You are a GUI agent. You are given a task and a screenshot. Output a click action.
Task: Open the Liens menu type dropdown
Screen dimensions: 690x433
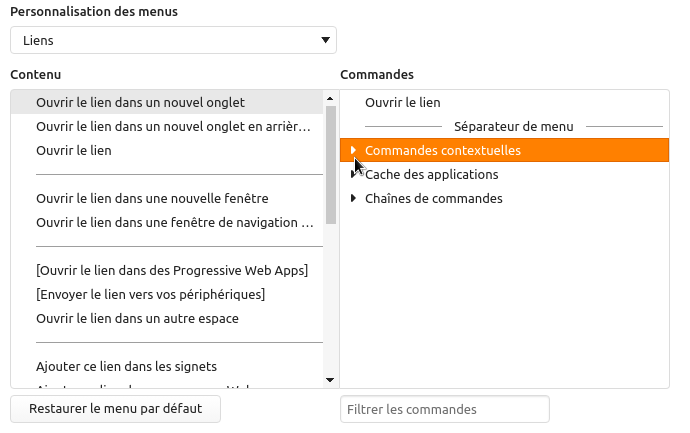tap(173, 40)
